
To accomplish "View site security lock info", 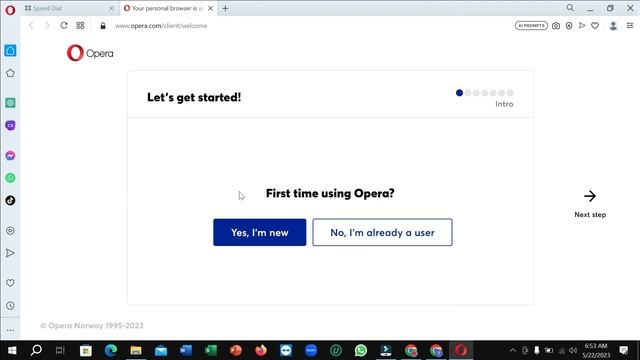I will click(x=103, y=26).
